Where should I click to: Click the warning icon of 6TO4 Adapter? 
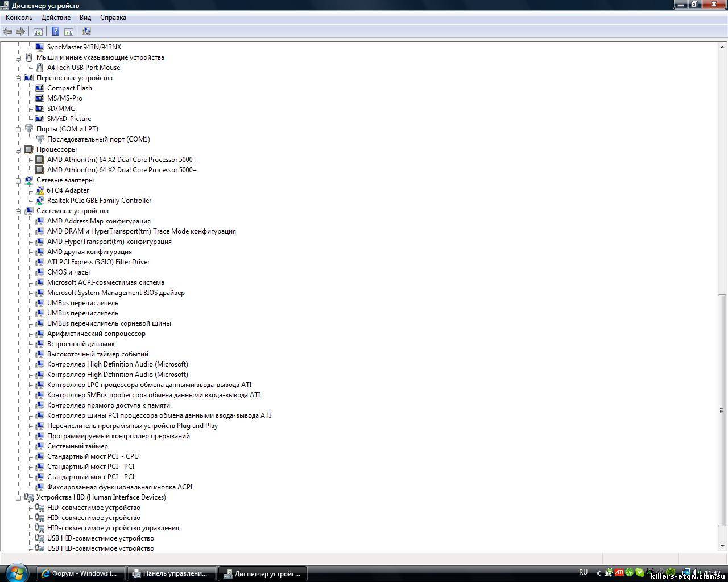pos(40,190)
